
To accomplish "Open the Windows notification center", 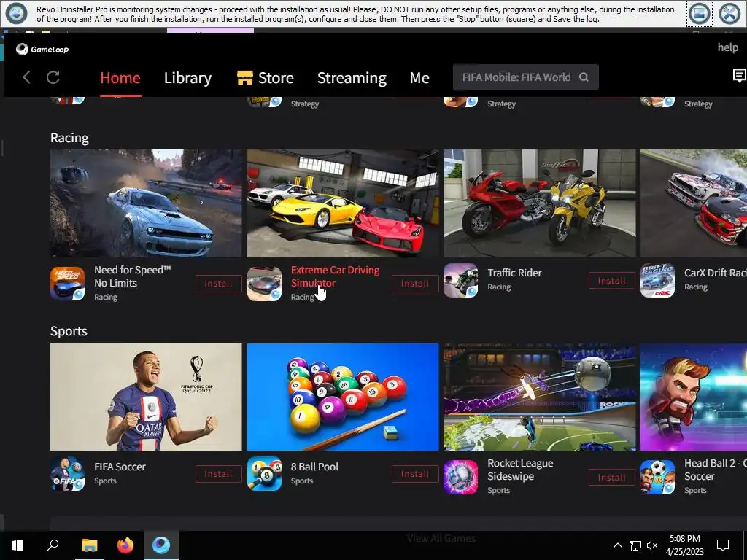I will pyautogui.click(x=723, y=545).
